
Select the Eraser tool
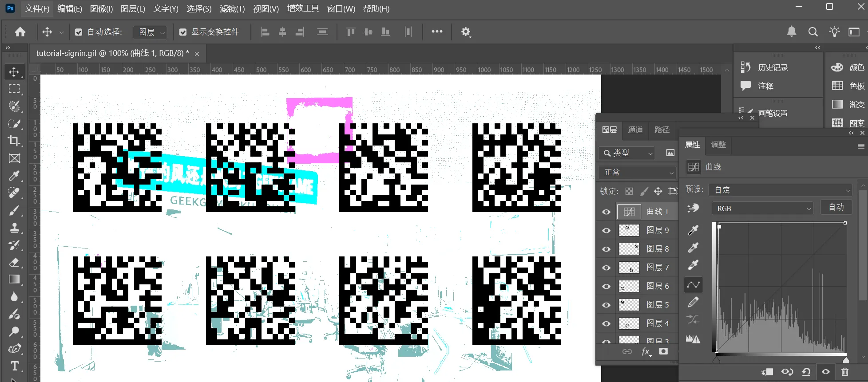[x=14, y=262]
